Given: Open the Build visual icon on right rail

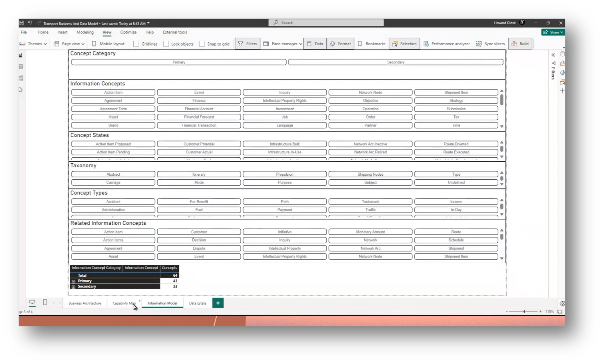Looking at the screenshot, I should (562, 63).
